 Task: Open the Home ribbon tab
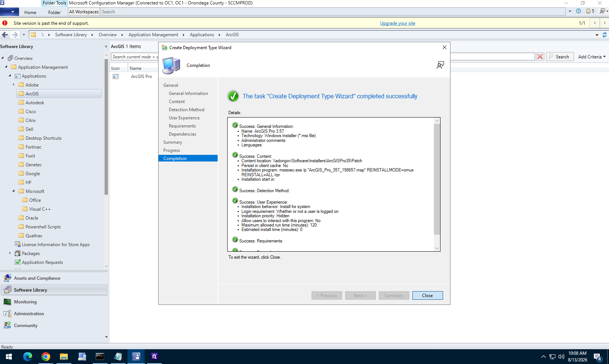click(30, 12)
